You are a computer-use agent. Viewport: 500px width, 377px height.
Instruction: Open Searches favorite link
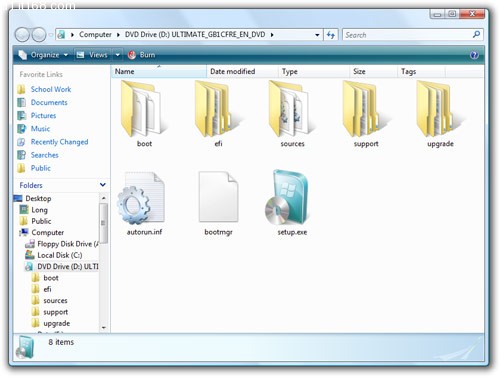44,155
